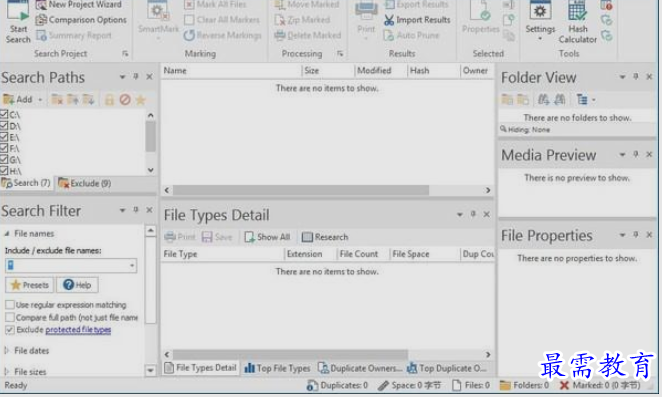Click results list horizontal scrollbar thumb
Image resolution: width=662 pixels, height=397 pixels.
301,190
